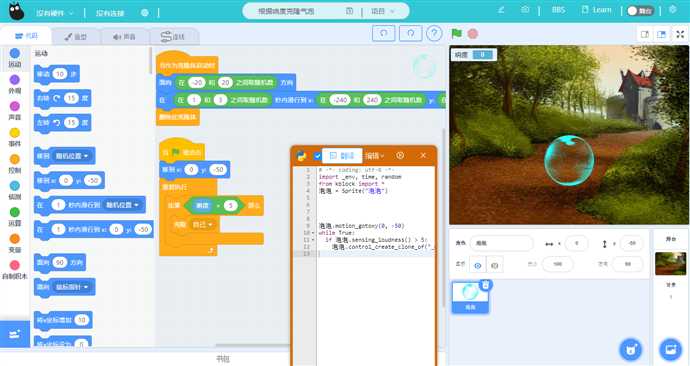Click the add sprite cat button
The image size is (690, 366).
[630, 350]
